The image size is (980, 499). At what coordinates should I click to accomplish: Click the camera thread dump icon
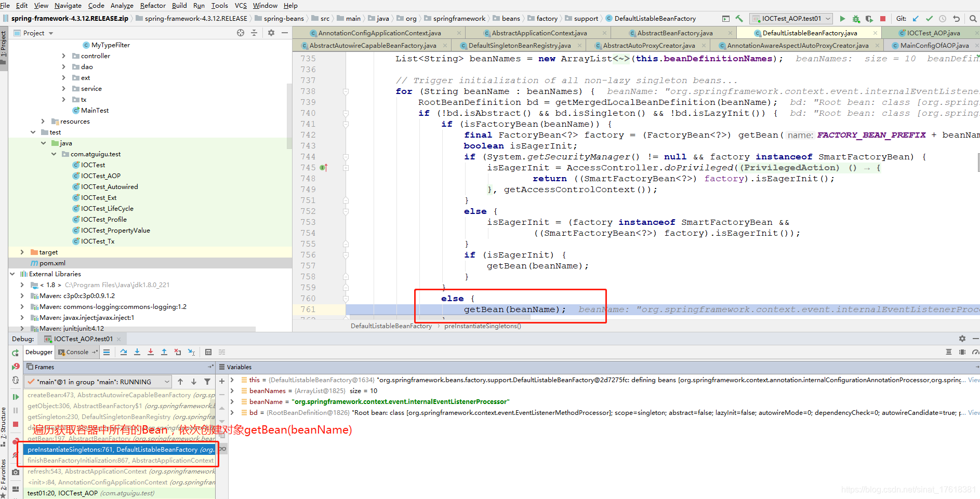[x=16, y=472]
